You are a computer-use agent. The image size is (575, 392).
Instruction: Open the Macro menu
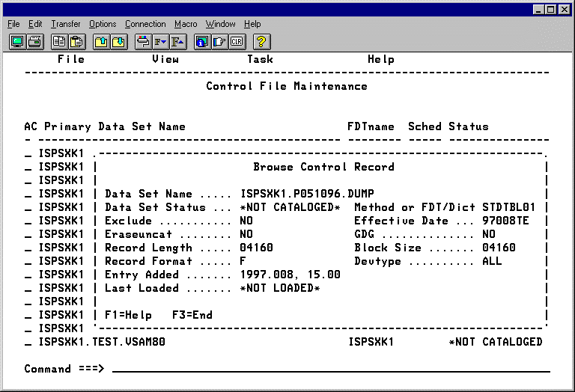(x=186, y=24)
